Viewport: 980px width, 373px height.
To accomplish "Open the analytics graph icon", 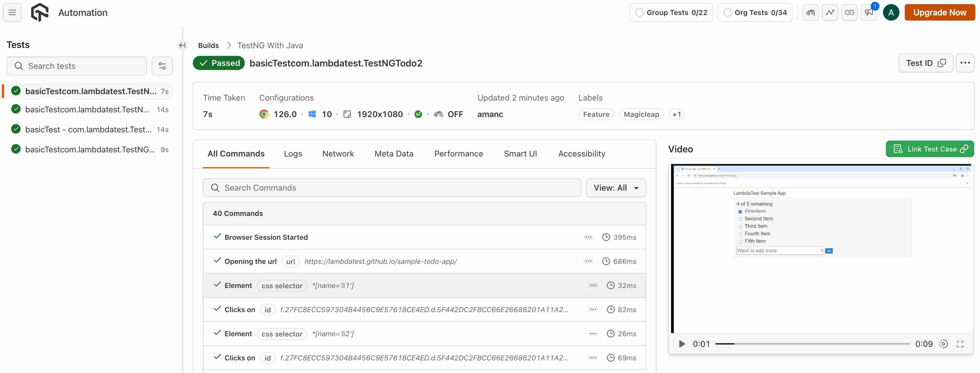I will pos(830,13).
